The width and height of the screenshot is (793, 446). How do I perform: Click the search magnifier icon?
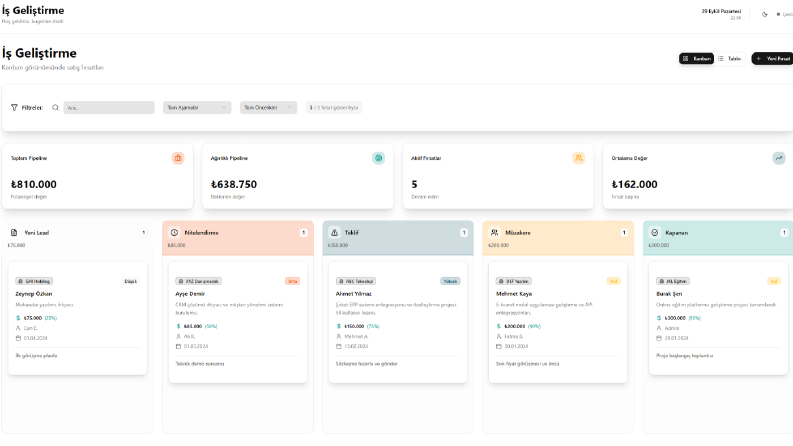coord(56,108)
